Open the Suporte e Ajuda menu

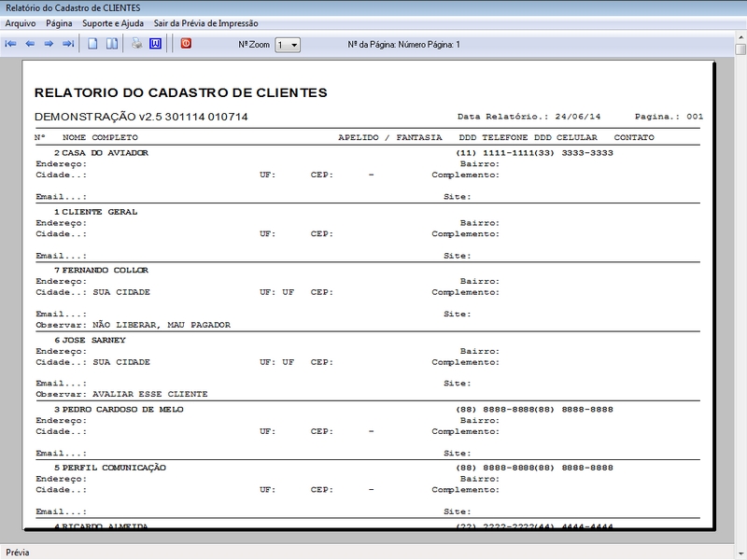point(113,22)
